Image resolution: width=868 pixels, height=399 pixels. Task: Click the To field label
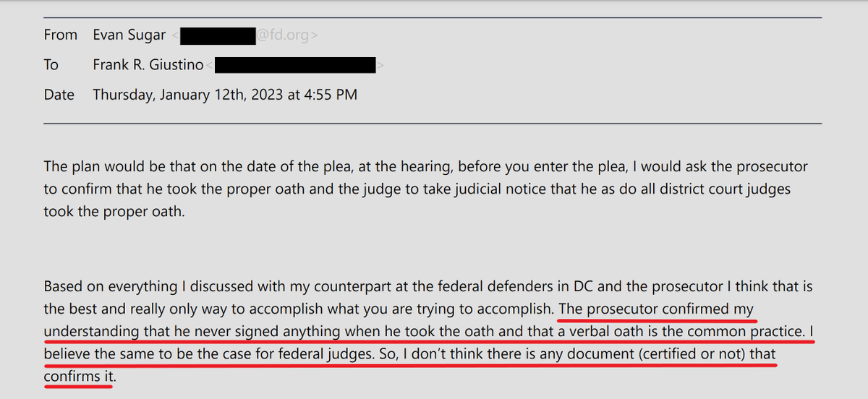click(x=51, y=65)
